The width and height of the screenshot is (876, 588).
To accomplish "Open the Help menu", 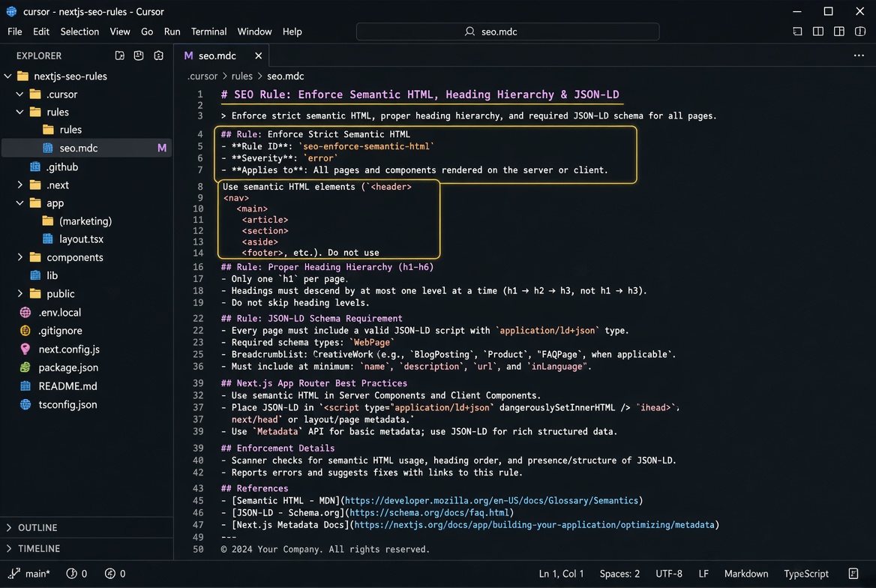I will [292, 31].
